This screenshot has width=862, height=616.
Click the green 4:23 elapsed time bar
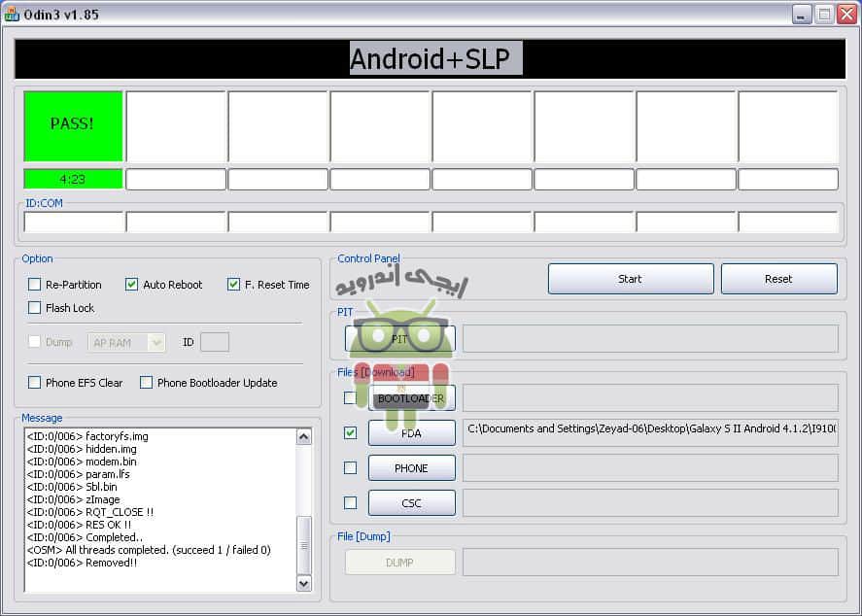(73, 179)
